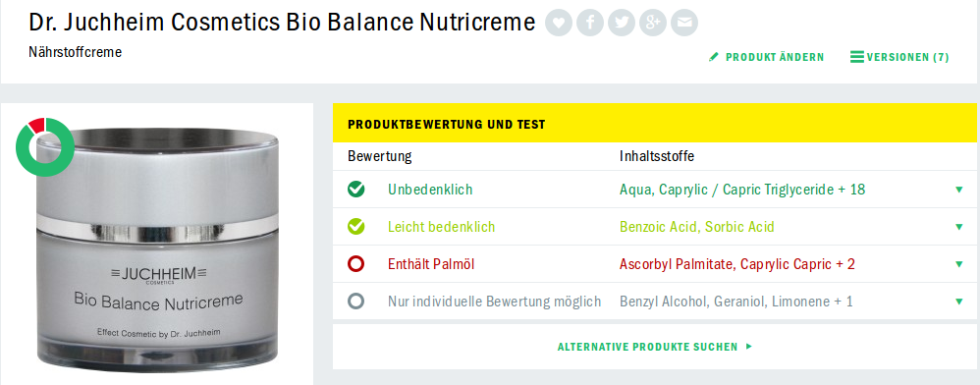Viewport: 980px width, 385px height.
Task: Expand the individuelle Bewertung row arrow
Action: click(959, 302)
